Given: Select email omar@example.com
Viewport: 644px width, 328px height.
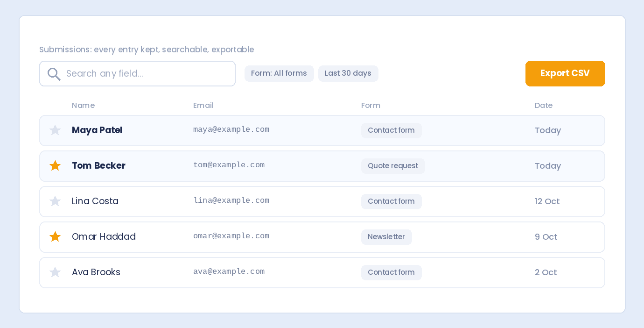Looking at the screenshot, I should [x=231, y=236].
